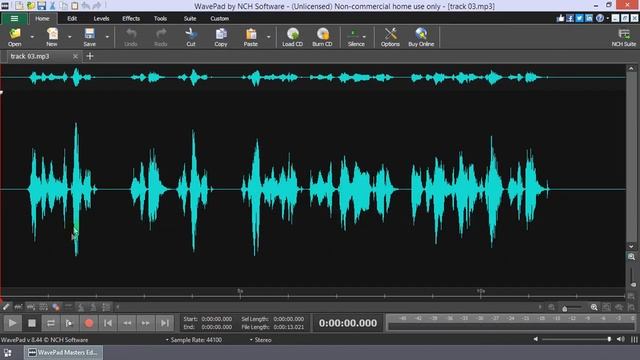The image size is (640, 360).
Task: Open the Sample Rate 44100 dropdown
Action: 194,340
